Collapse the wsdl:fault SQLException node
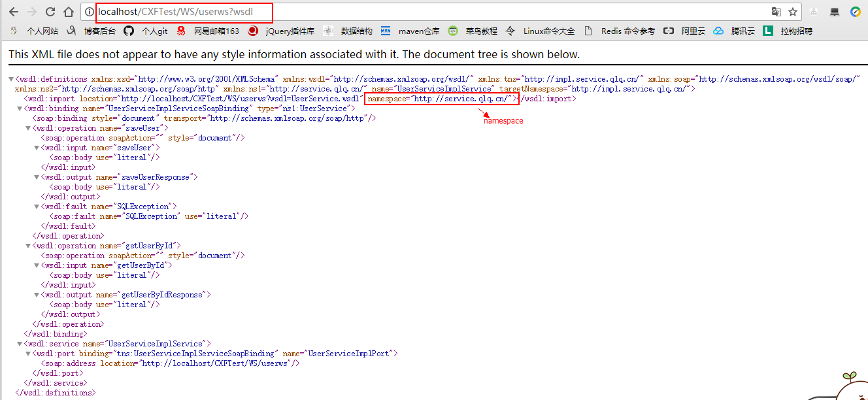868x400 pixels. [35, 207]
